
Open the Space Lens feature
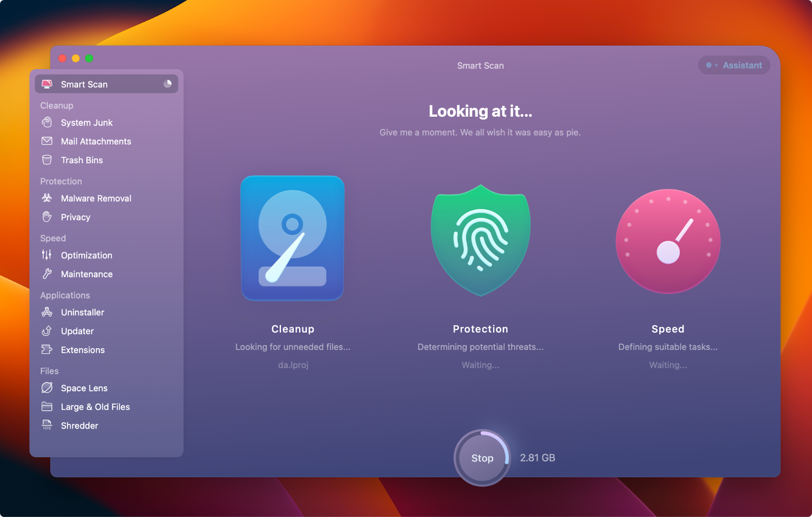[x=47, y=388]
